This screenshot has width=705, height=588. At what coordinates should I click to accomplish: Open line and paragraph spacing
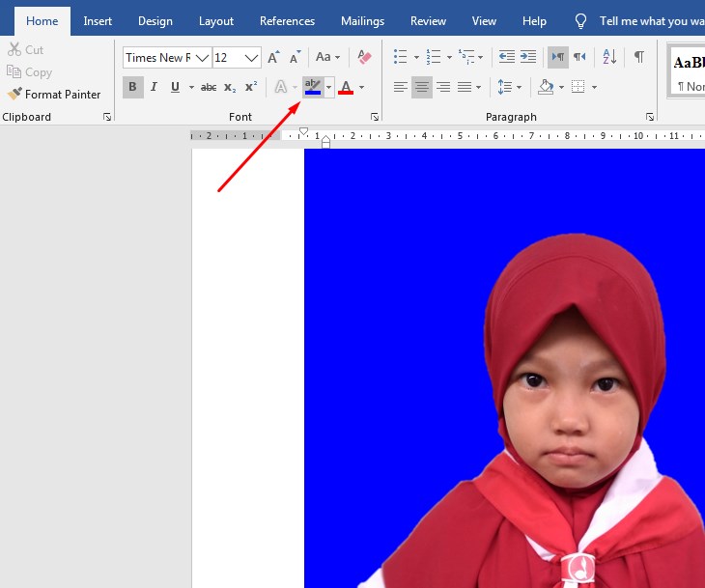505,87
